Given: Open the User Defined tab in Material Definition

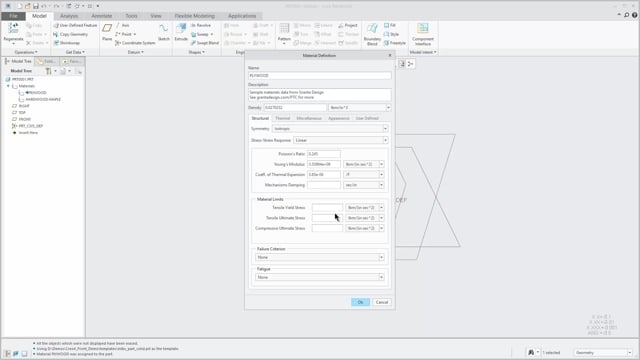Looking at the screenshot, I should (x=367, y=118).
